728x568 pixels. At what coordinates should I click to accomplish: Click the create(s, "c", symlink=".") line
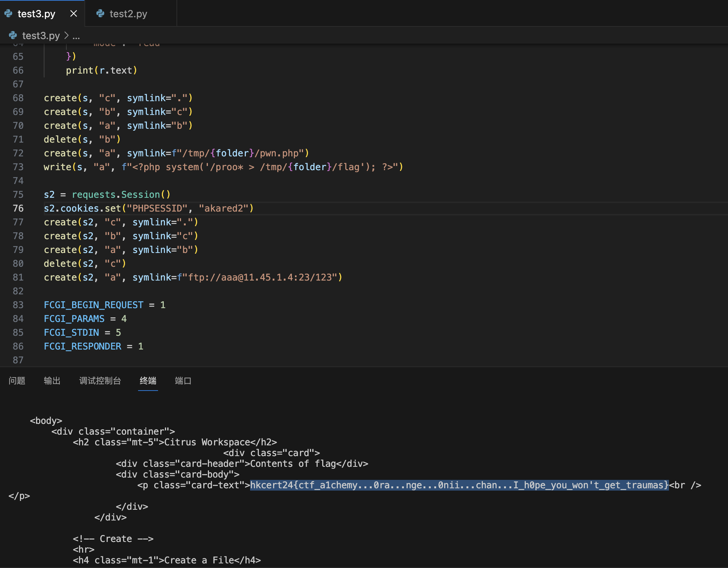(x=118, y=98)
